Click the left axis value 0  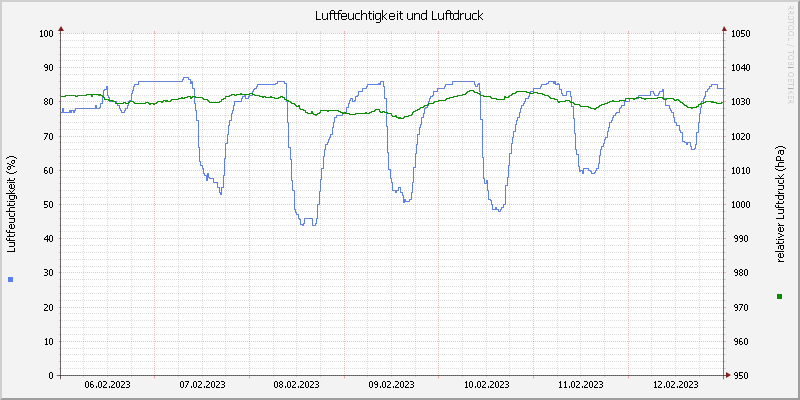coord(51,376)
